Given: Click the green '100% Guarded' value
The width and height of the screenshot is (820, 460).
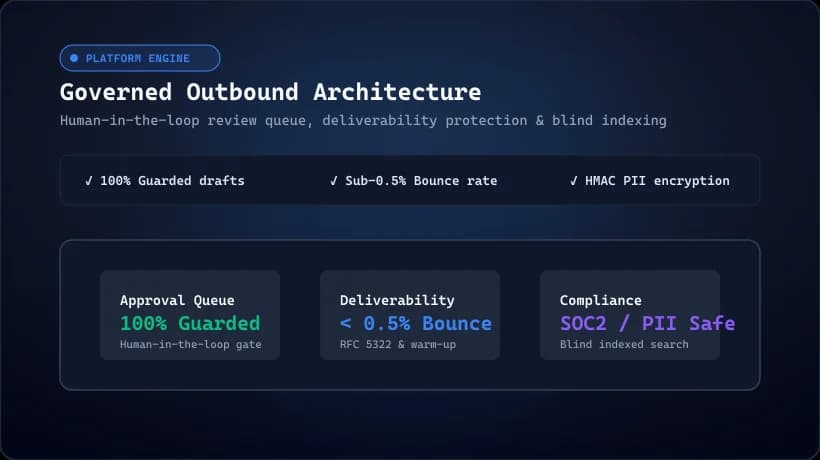Looking at the screenshot, I should (x=190, y=324).
